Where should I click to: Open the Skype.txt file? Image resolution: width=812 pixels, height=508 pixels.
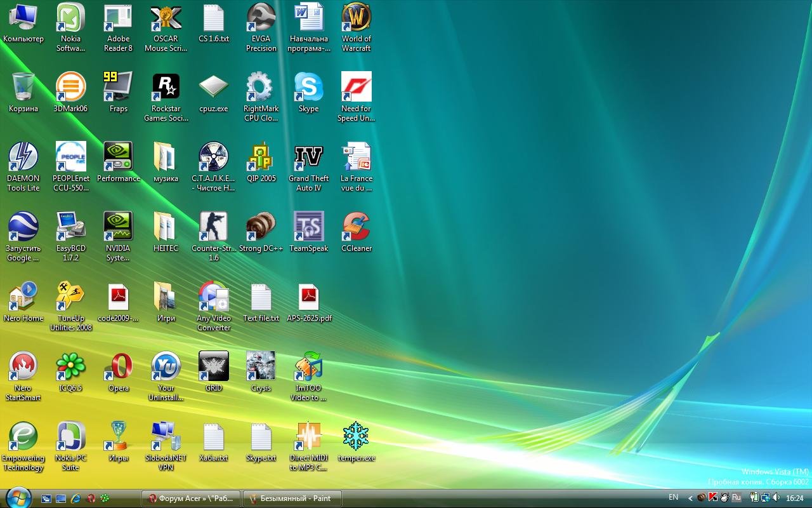tap(261, 436)
